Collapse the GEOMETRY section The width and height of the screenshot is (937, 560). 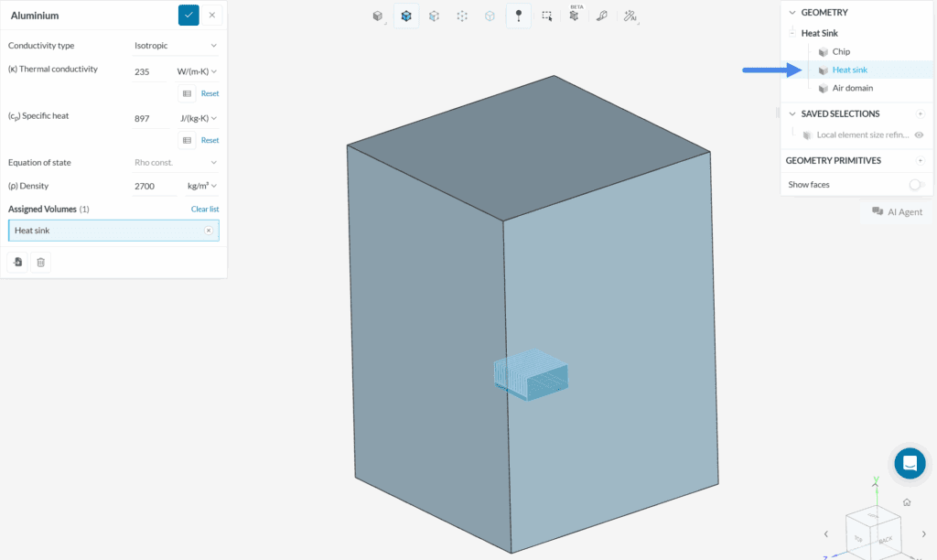792,13
